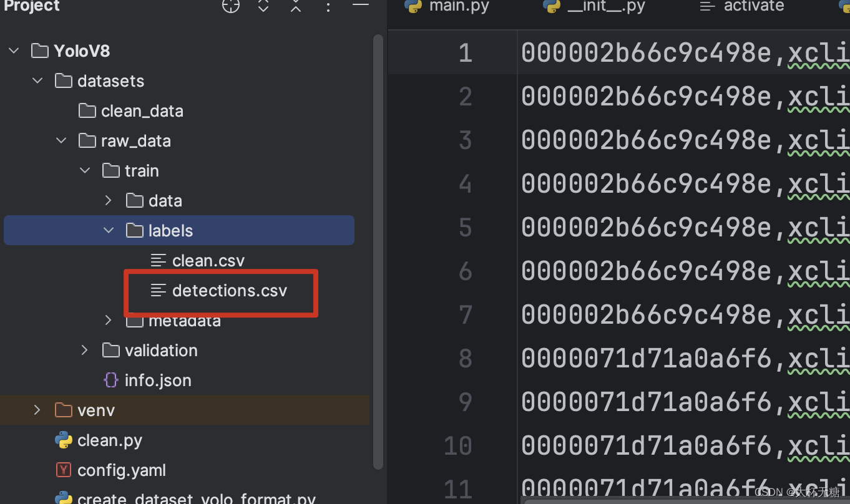The image size is (850, 504).
Task: Click the Expand All icon in Project panel
Action: click(x=263, y=6)
